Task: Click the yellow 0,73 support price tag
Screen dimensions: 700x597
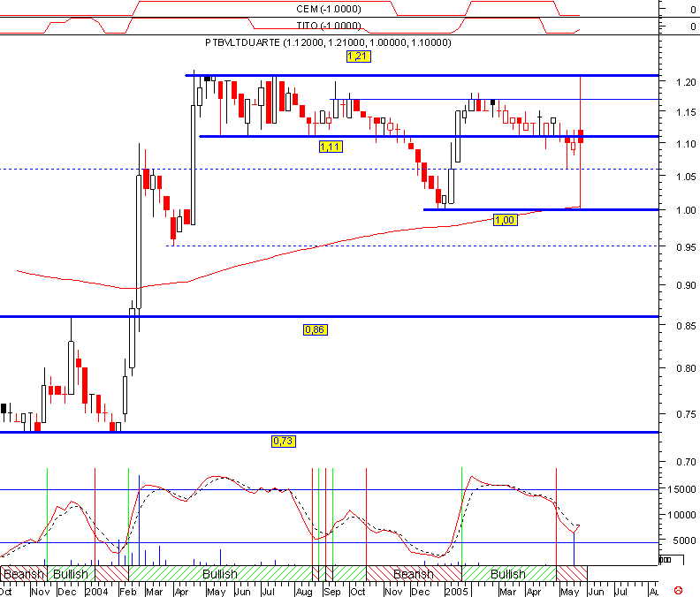Action: click(x=284, y=442)
